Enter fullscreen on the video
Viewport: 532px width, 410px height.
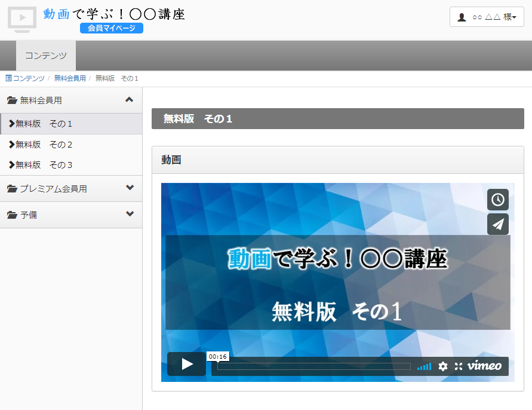pyautogui.click(x=459, y=366)
